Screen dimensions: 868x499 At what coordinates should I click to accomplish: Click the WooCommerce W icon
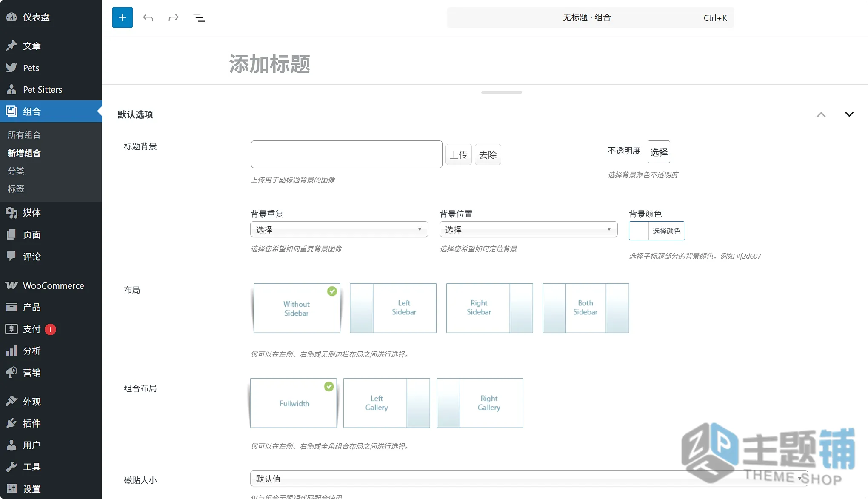(x=11, y=285)
